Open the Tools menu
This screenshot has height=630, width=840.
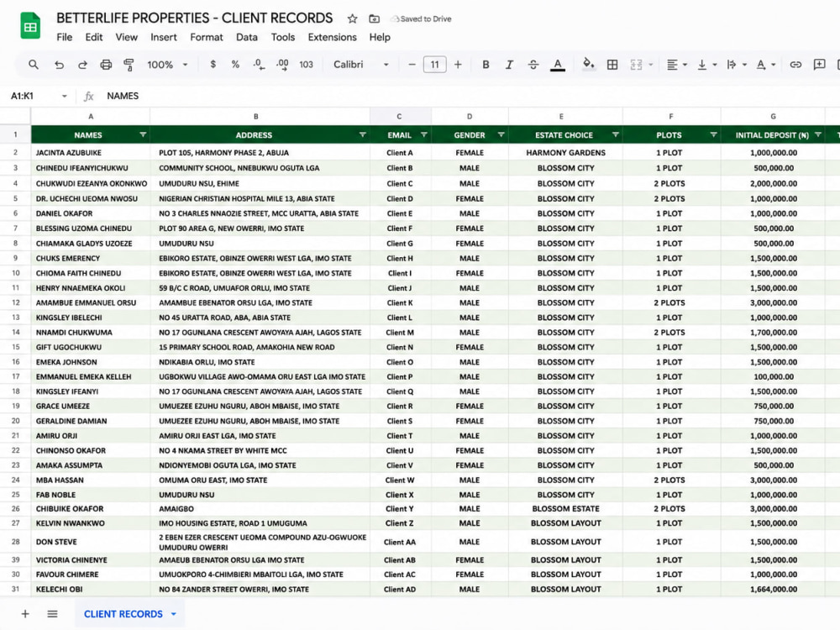(x=282, y=37)
